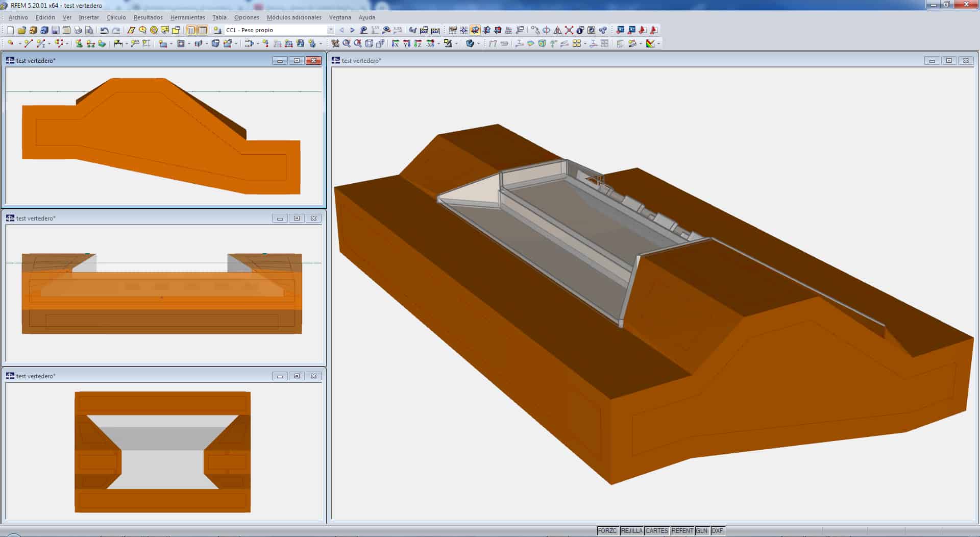This screenshot has height=537, width=980.
Task: Open the Módulos adicionales menu
Action: point(294,17)
